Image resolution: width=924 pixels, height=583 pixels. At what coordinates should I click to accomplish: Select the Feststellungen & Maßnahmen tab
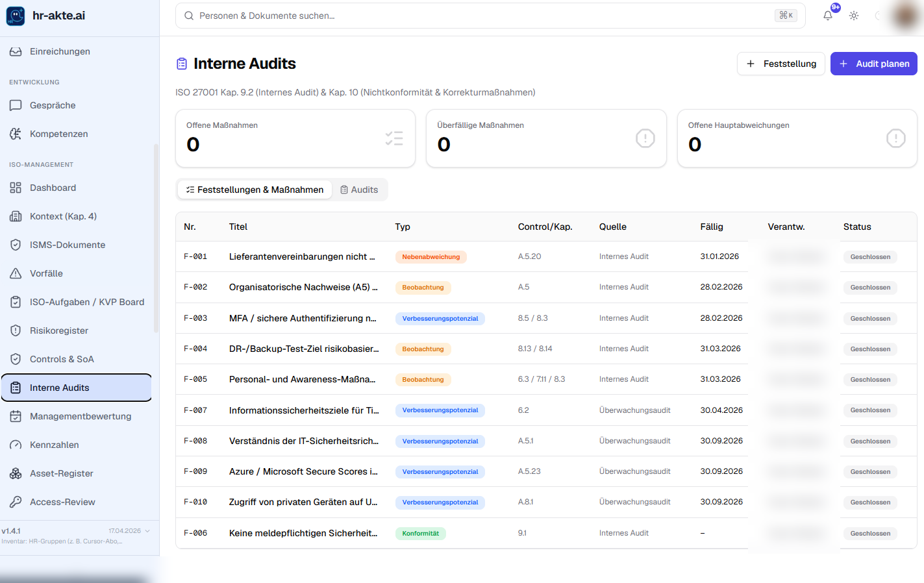[255, 190]
